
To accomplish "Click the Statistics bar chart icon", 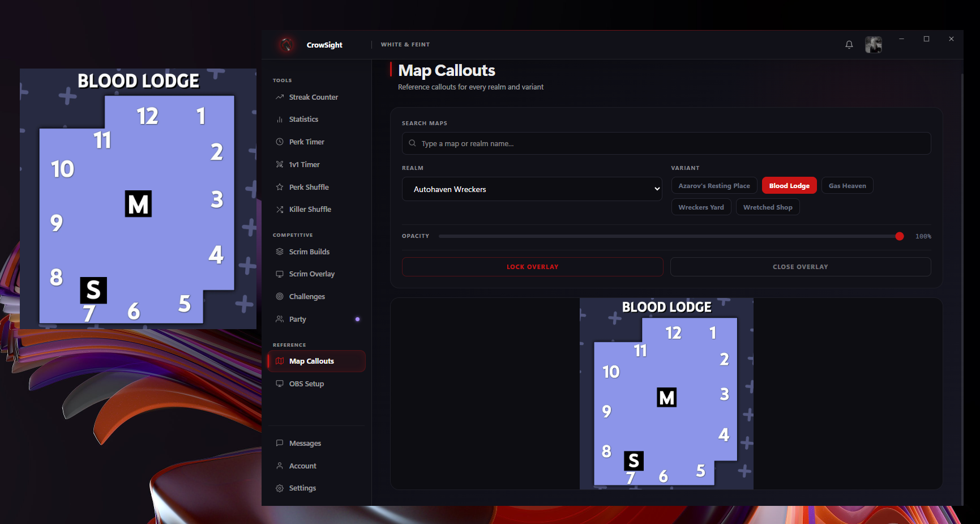I will [x=280, y=120].
